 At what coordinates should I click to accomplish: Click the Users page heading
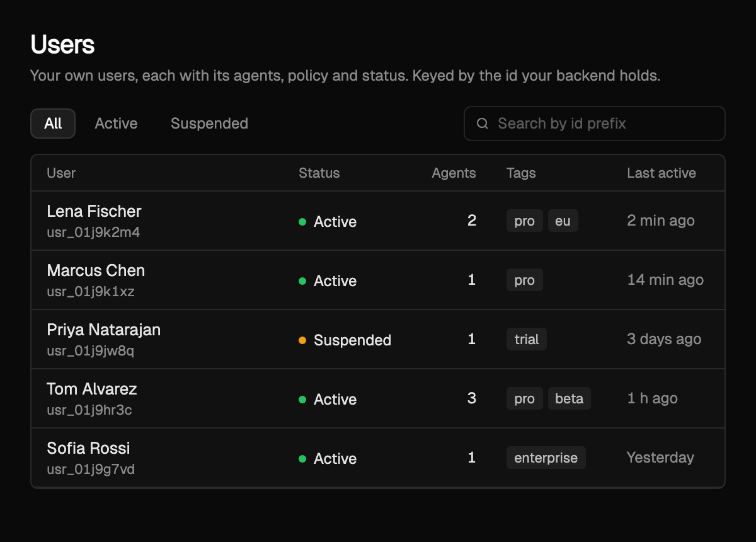(62, 45)
